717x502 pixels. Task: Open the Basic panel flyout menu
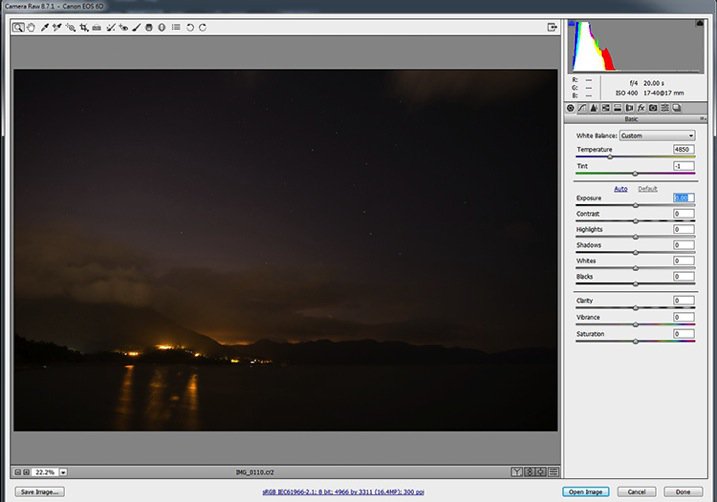(x=703, y=118)
